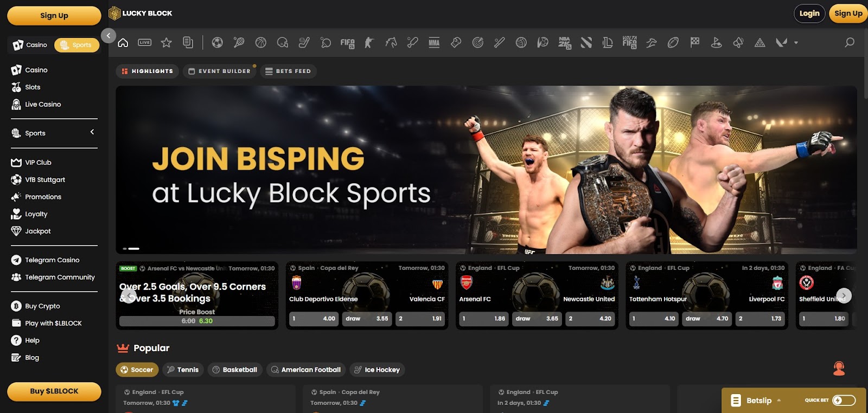Open the Highlights tab

click(147, 71)
